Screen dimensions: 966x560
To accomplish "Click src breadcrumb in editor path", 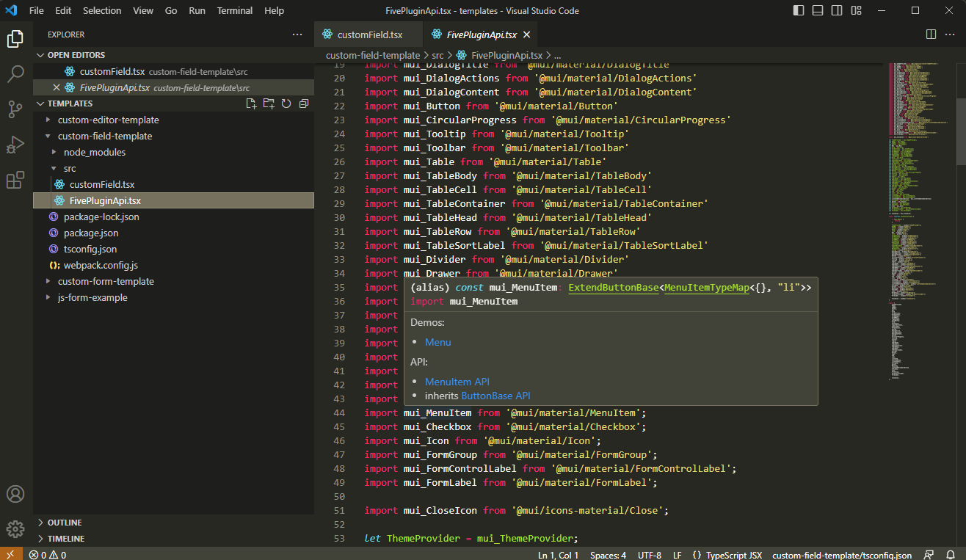I will click(x=437, y=55).
